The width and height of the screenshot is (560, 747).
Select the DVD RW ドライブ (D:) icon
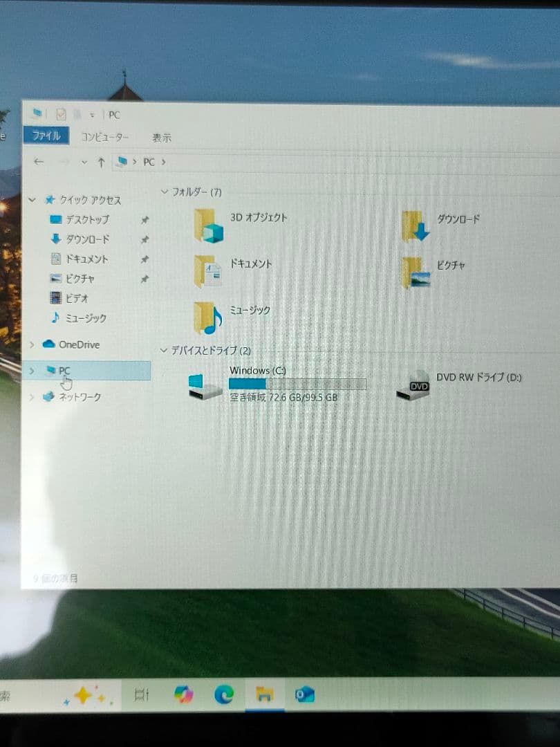(413, 385)
